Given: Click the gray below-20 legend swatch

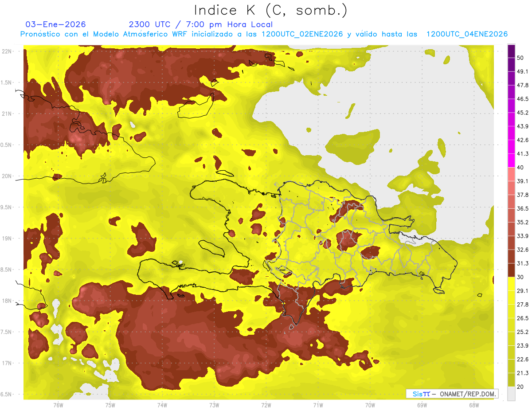Looking at the screenshot, I should tap(511, 394).
